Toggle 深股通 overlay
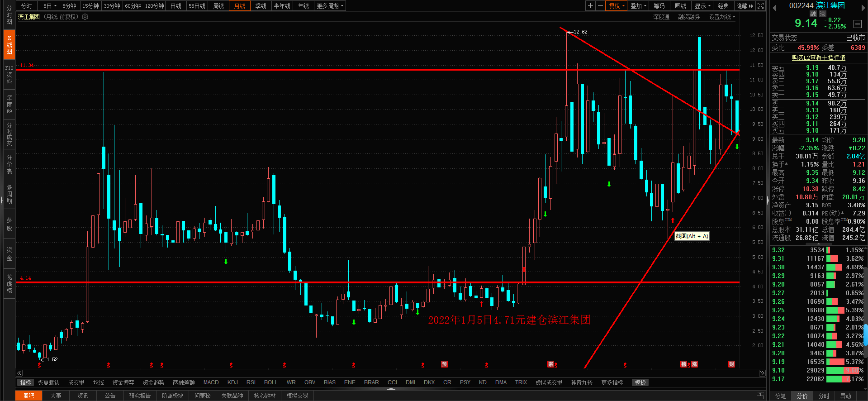This screenshot has width=868, height=401. (x=661, y=17)
